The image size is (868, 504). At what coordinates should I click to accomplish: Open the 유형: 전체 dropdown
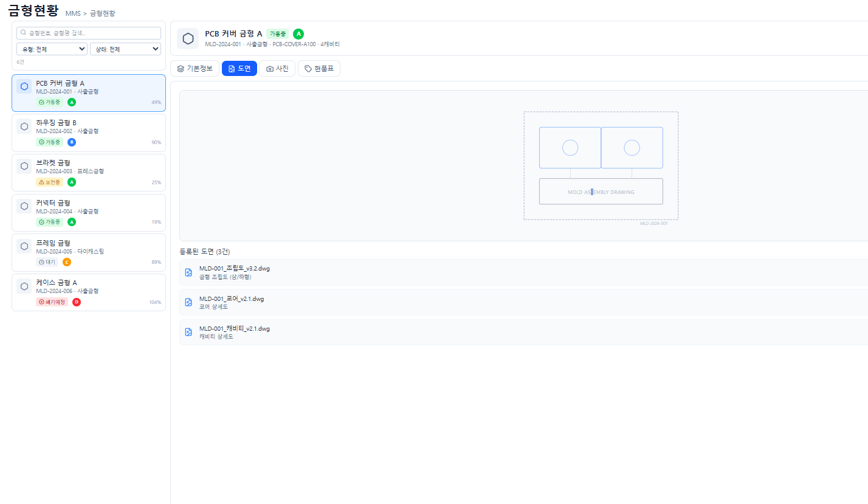coord(52,49)
